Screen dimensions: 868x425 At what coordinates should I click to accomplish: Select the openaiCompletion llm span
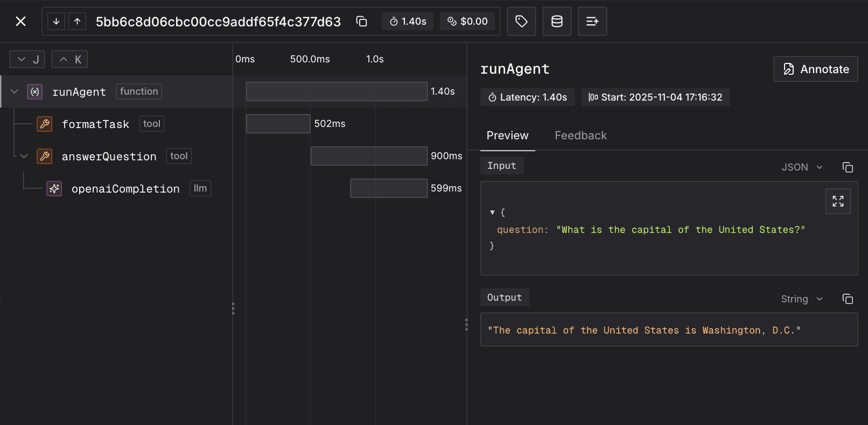[125, 189]
